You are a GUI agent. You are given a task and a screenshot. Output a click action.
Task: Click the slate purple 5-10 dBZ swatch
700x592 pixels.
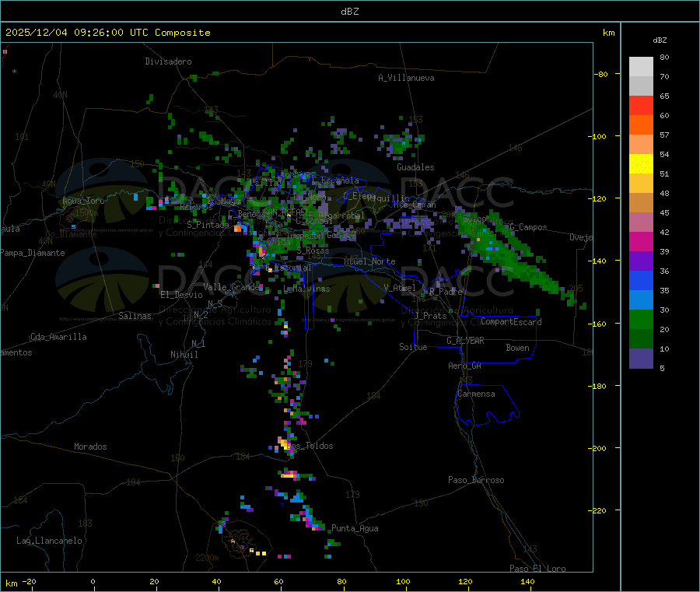point(641,359)
